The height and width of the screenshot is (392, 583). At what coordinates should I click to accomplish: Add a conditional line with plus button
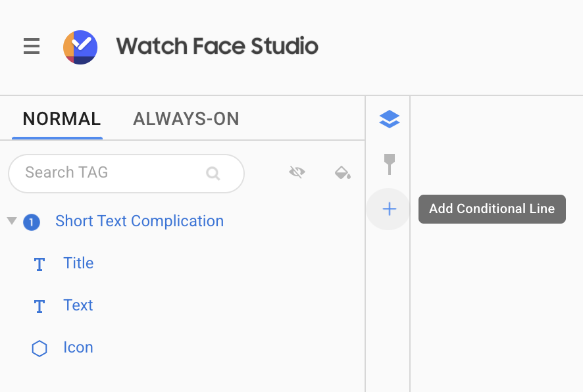390,208
